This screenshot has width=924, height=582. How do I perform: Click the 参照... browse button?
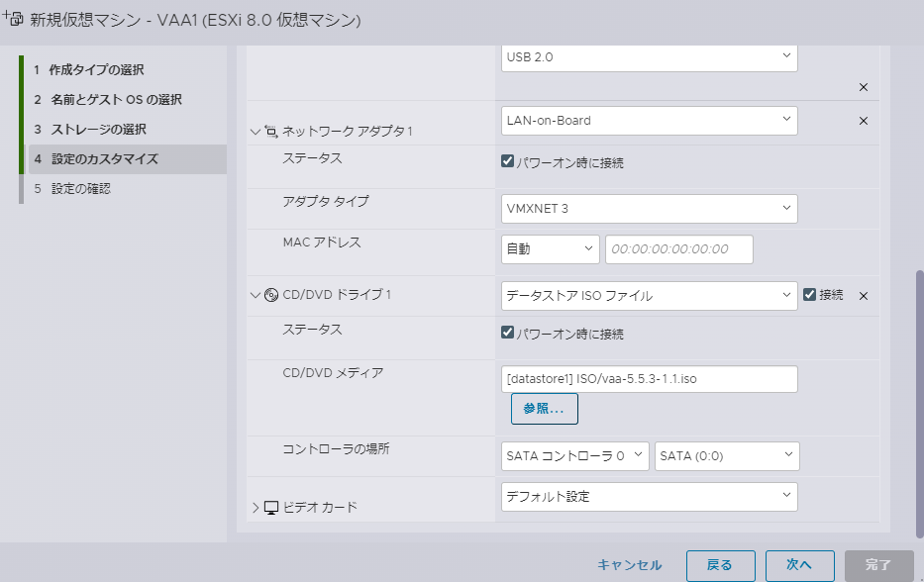click(544, 408)
